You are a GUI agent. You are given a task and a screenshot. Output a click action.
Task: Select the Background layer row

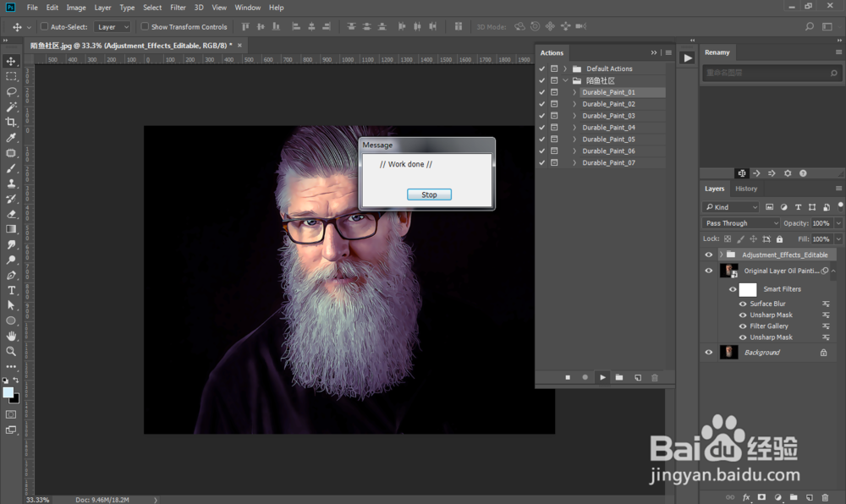click(x=771, y=353)
